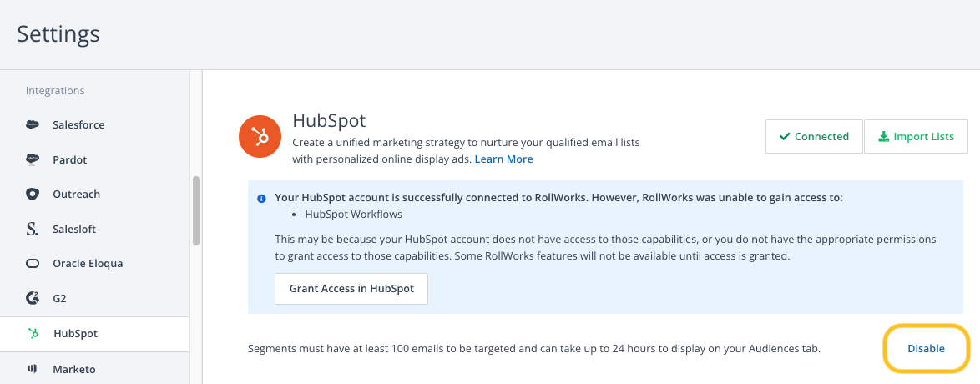Click the Salesforce cloud icon in sidebar

coord(33,124)
